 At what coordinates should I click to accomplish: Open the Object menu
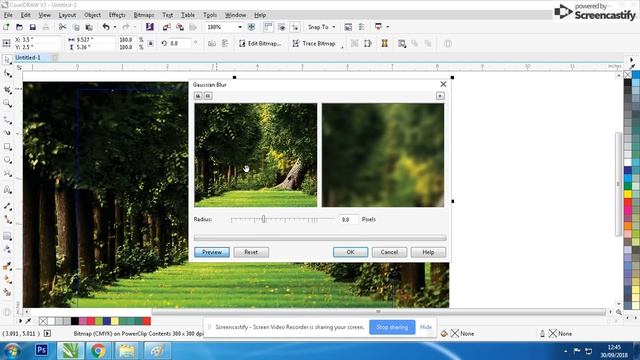tap(93, 15)
